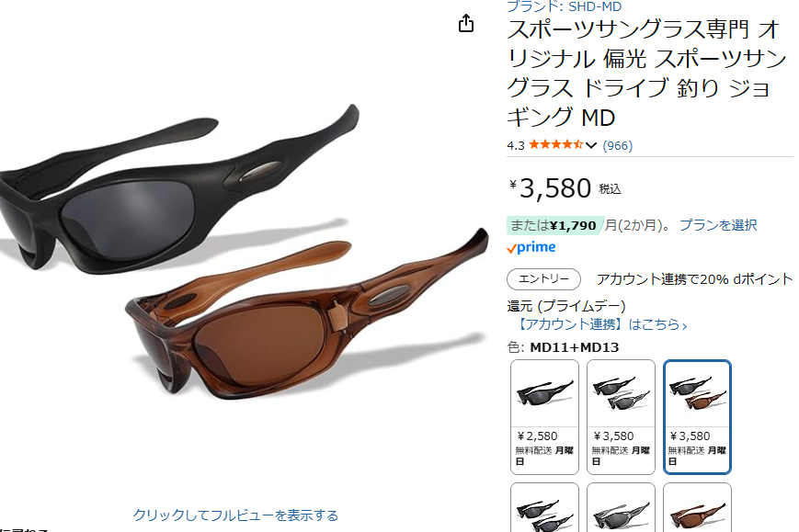Choose the brown sunglasses variant in the second row
Screen dimensions: 799x532
coord(697,507)
